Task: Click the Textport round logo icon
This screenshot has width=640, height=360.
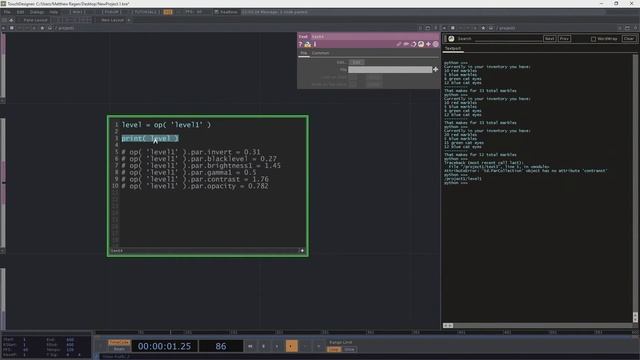Action: click(451, 39)
